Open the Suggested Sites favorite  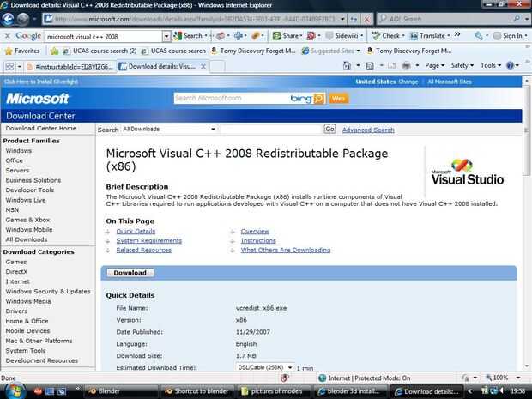pos(331,51)
